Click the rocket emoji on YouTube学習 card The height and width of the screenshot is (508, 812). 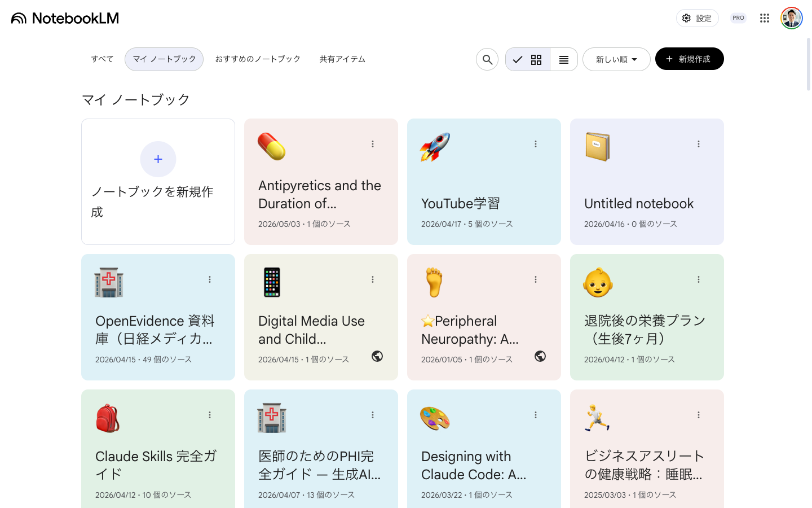pyautogui.click(x=435, y=147)
